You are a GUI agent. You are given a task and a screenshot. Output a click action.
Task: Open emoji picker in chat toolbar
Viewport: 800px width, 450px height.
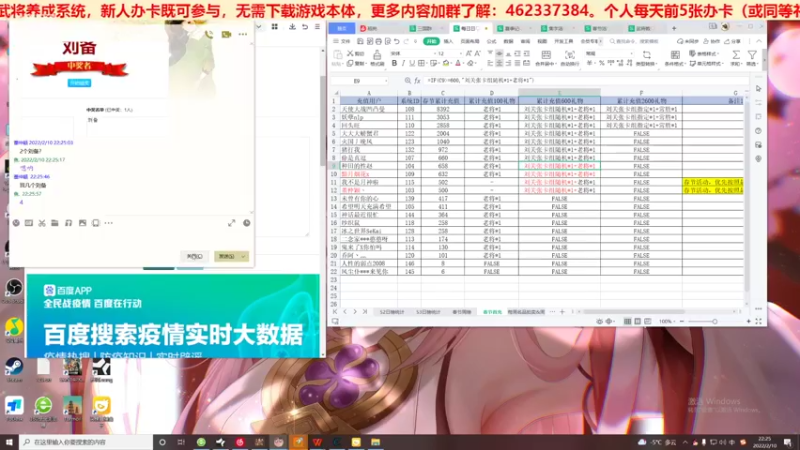pos(16,223)
